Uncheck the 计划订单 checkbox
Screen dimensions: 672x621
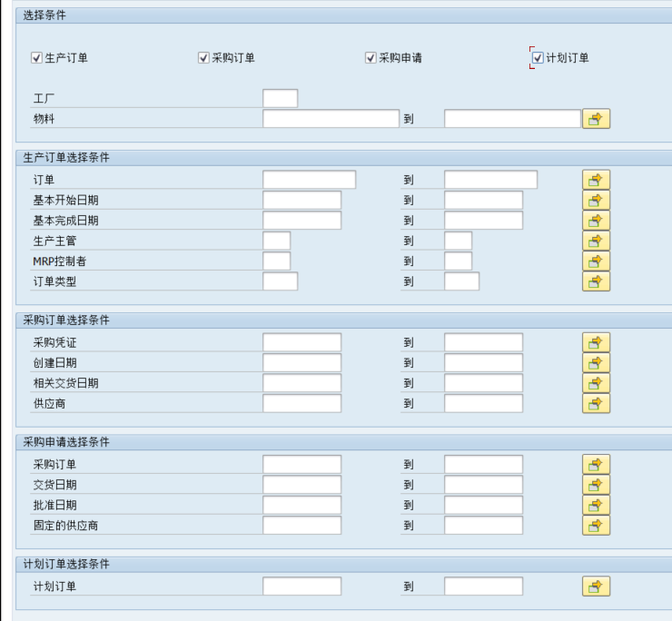coord(538,58)
